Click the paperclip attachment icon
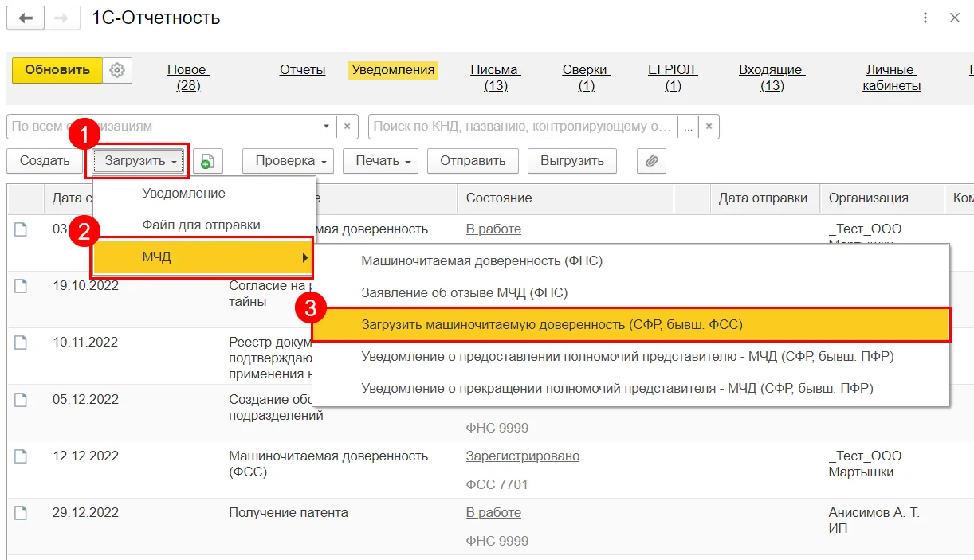The image size is (974, 560). 651,161
